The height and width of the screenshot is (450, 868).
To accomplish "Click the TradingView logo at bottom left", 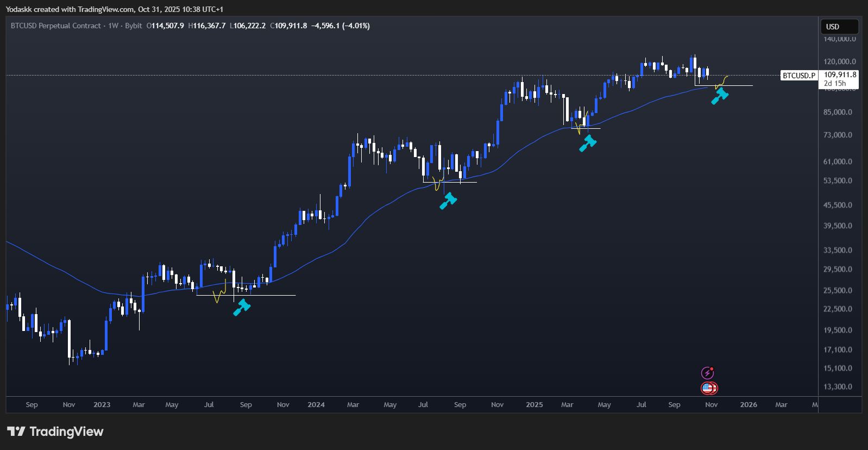I will click(x=55, y=432).
